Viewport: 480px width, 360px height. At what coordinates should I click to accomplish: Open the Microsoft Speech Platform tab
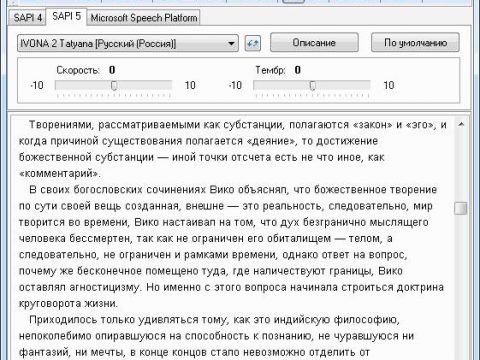click(x=144, y=18)
